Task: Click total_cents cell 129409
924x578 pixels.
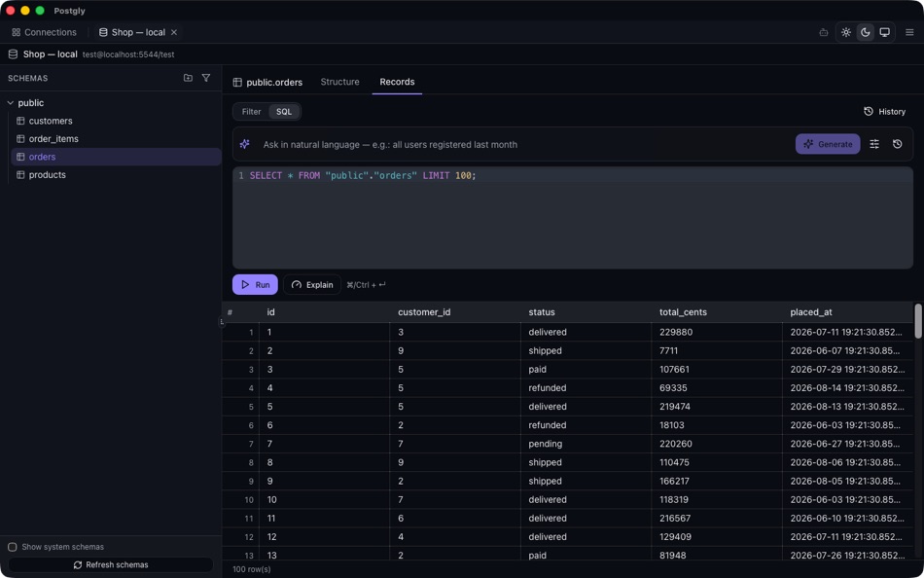Action: click(717, 537)
